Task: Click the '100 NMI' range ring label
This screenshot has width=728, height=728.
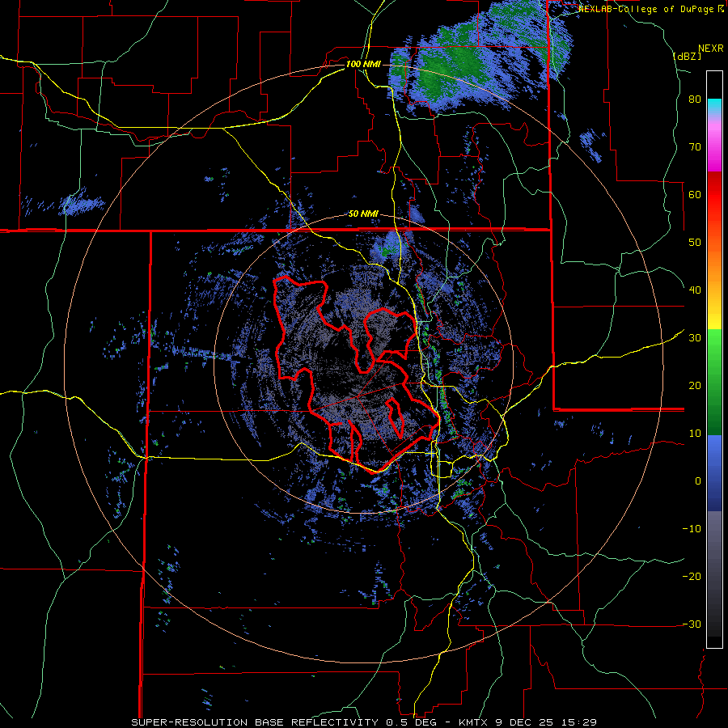Action: 363,64
